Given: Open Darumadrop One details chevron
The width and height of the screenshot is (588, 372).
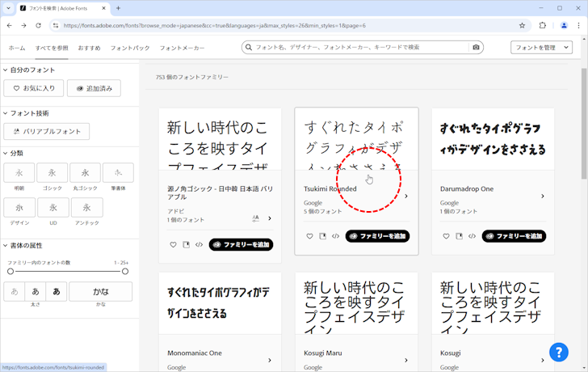Looking at the screenshot, I should pos(543,197).
